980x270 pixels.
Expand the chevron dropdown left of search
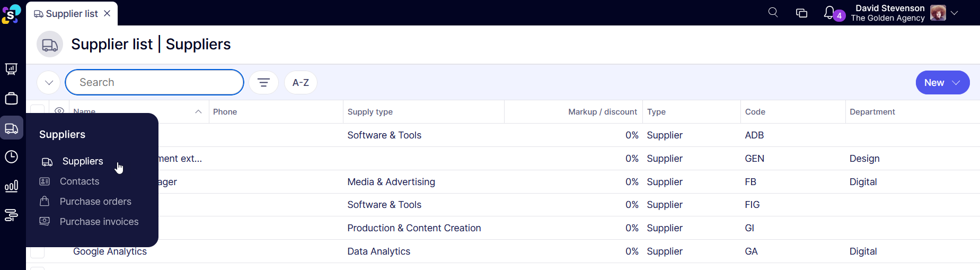(49, 83)
